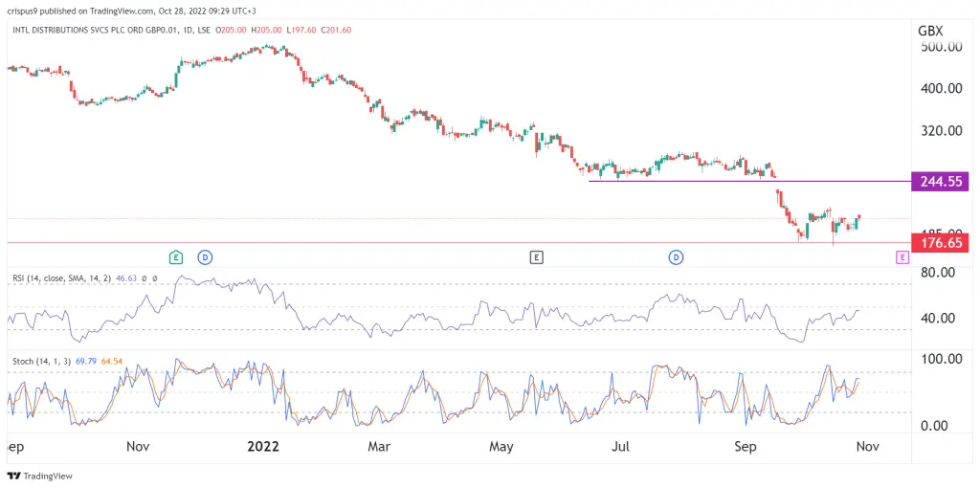The image size is (980, 488).
Task: Click the RSI value 46.63
Action: [x=125, y=277]
